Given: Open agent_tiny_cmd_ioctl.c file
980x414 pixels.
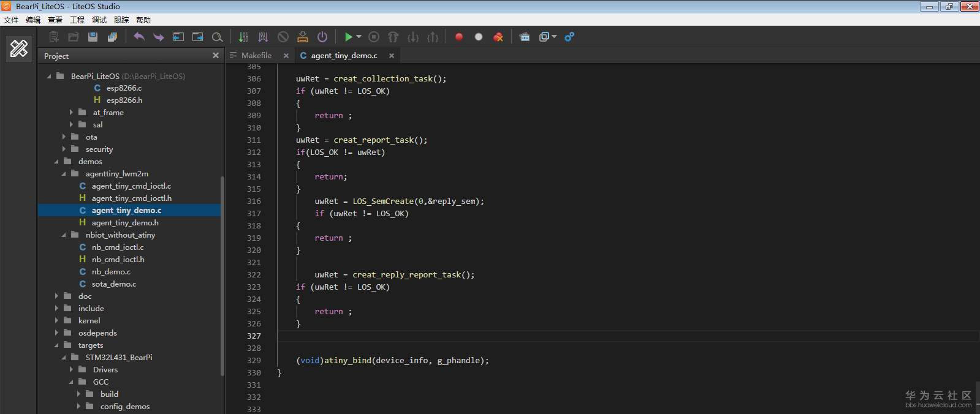Looking at the screenshot, I should (131, 186).
